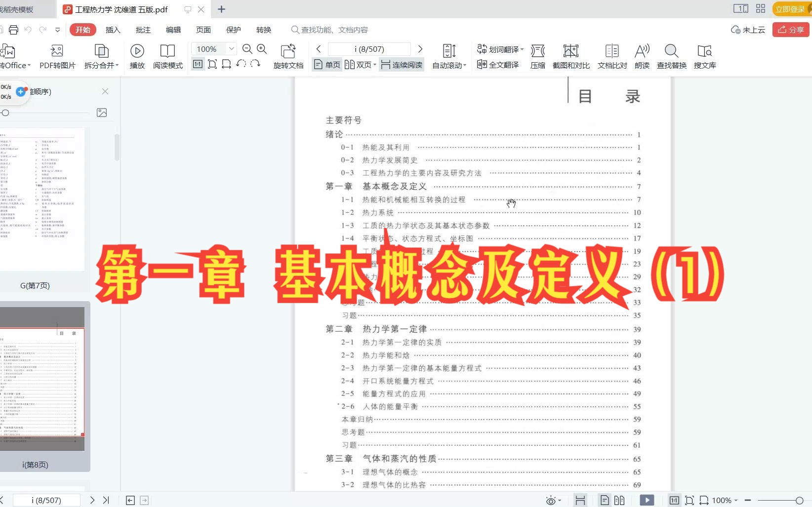Click 未上云 cloud status
Screen dimensions: 812x507
[748, 30]
